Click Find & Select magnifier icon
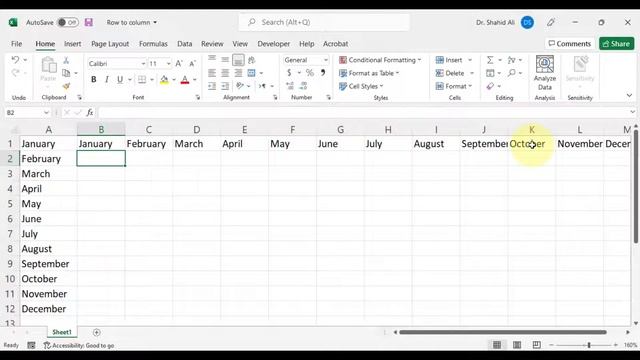Screen dimensions: 640x360 512,73
